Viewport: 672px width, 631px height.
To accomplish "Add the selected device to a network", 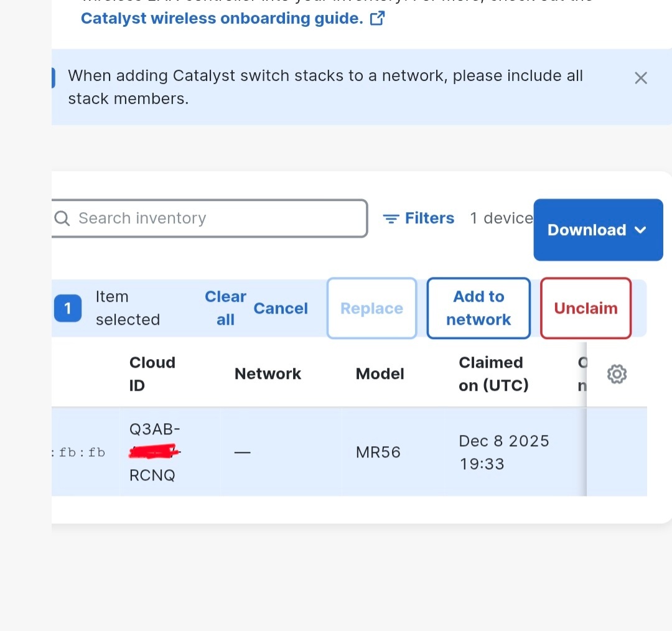I will [x=478, y=307].
